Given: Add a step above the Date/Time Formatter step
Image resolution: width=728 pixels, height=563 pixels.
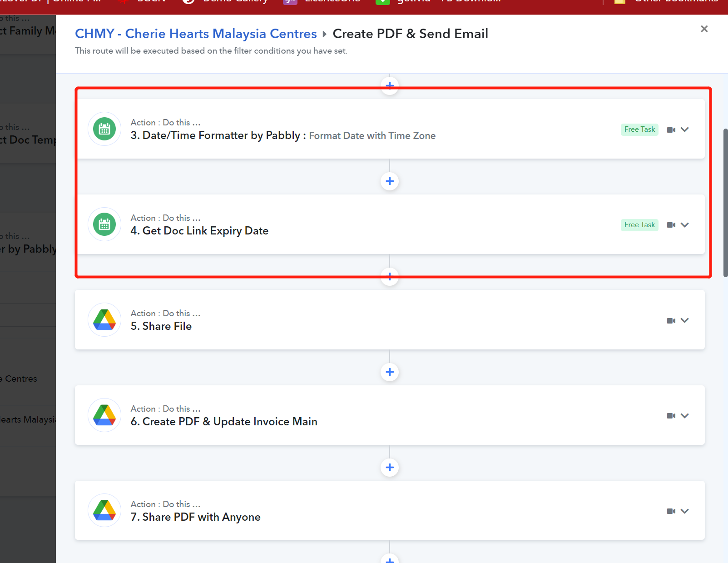Looking at the screenshot, I should [390, 85].
